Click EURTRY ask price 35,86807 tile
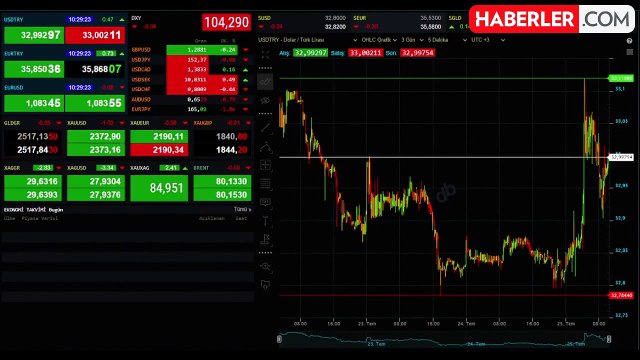Viewport: 640px width, 360px height. click(x=95, y=69)
